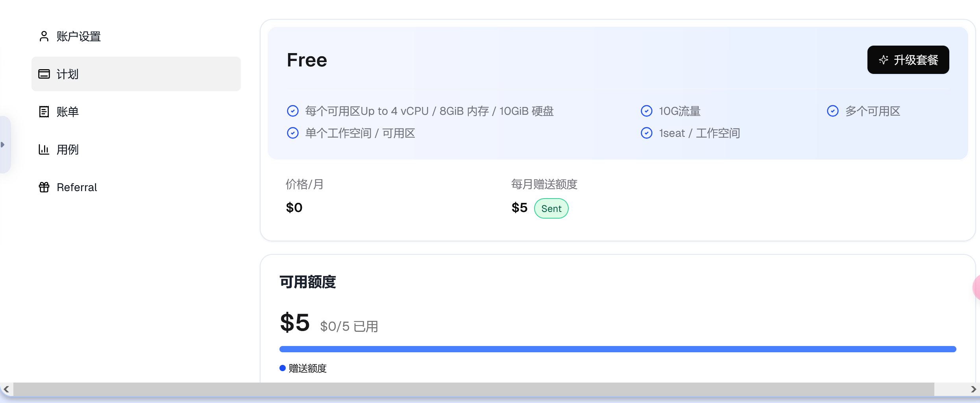Screen dimensions: 980x403
Task: Click the 升级套餐 upgrade button
Action: (908, 60)
